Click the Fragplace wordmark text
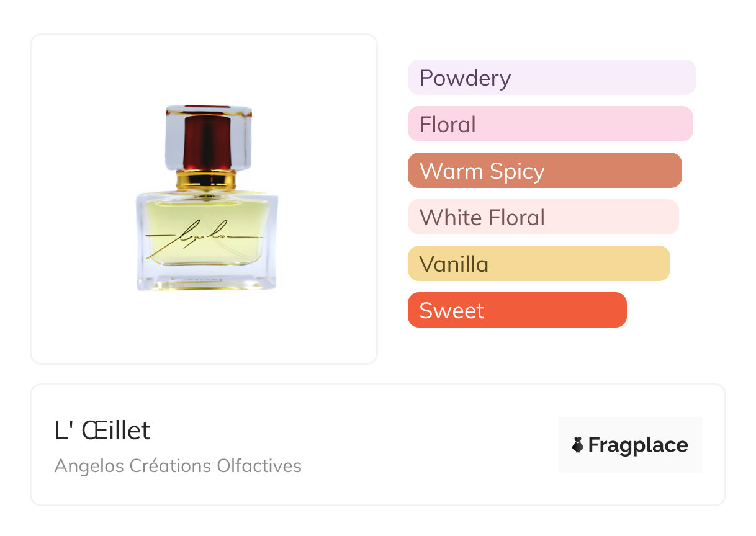The image size is (756, 536). [x=638, y=445]
